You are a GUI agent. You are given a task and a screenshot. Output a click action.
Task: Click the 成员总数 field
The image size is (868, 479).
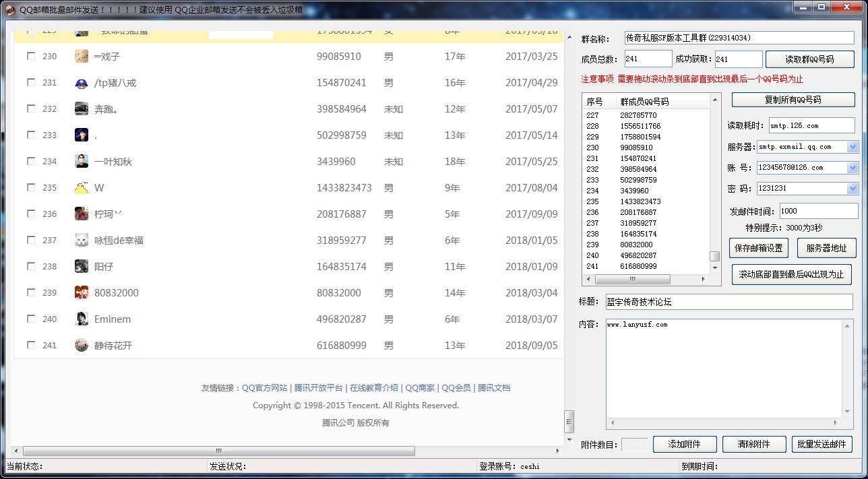648,59
